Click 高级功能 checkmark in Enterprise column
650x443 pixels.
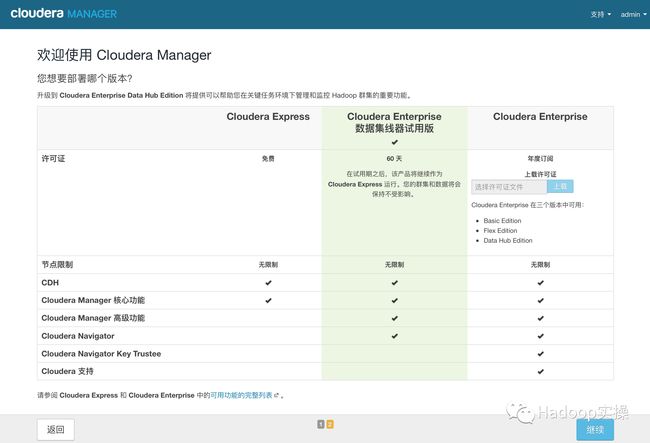click(540, 318)
